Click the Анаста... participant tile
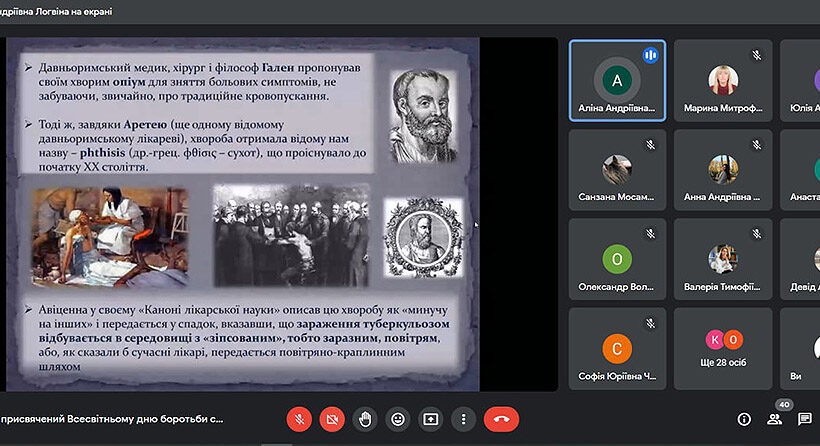This screenshot has width=820, height=446. click(x=800, y=170)
